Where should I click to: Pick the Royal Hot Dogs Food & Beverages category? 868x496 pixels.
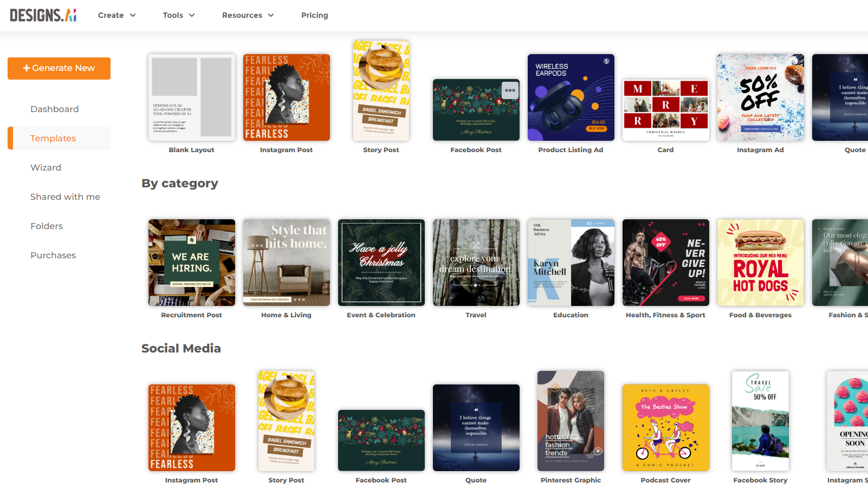(x=760, y=263)
